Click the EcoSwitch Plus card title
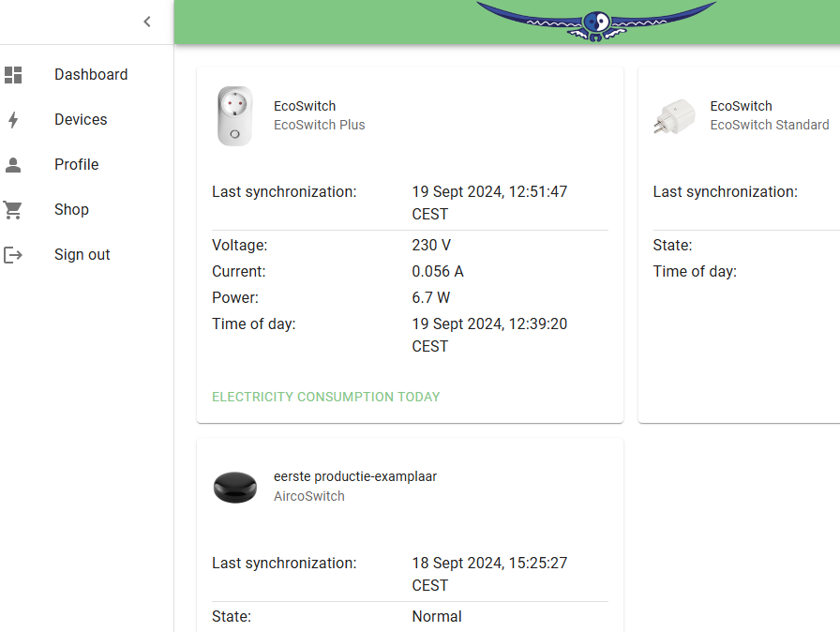The image size is (840, 632). 305,106
